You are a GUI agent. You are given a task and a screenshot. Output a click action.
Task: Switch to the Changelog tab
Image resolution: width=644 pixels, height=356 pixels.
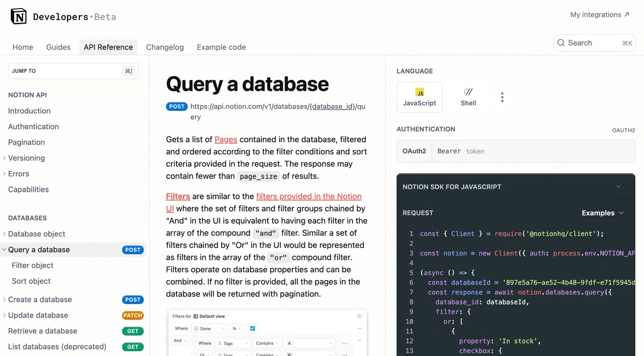[165, 47]
